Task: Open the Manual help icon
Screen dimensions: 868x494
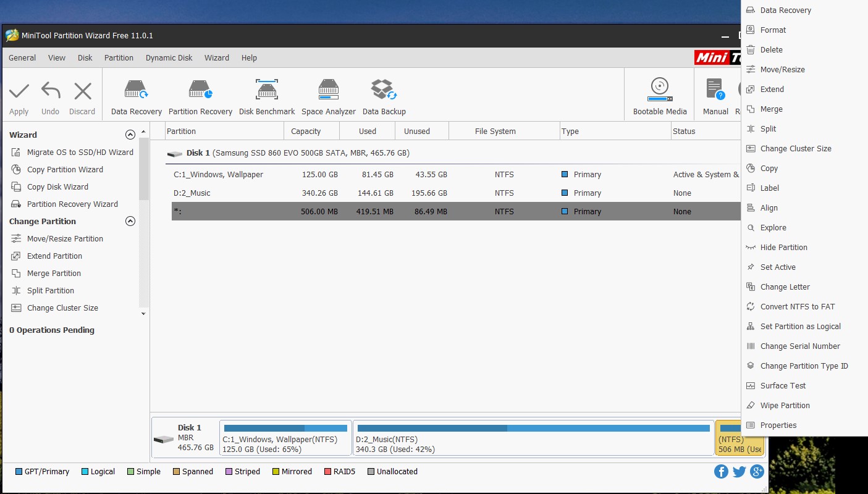Action: [715, 90]
